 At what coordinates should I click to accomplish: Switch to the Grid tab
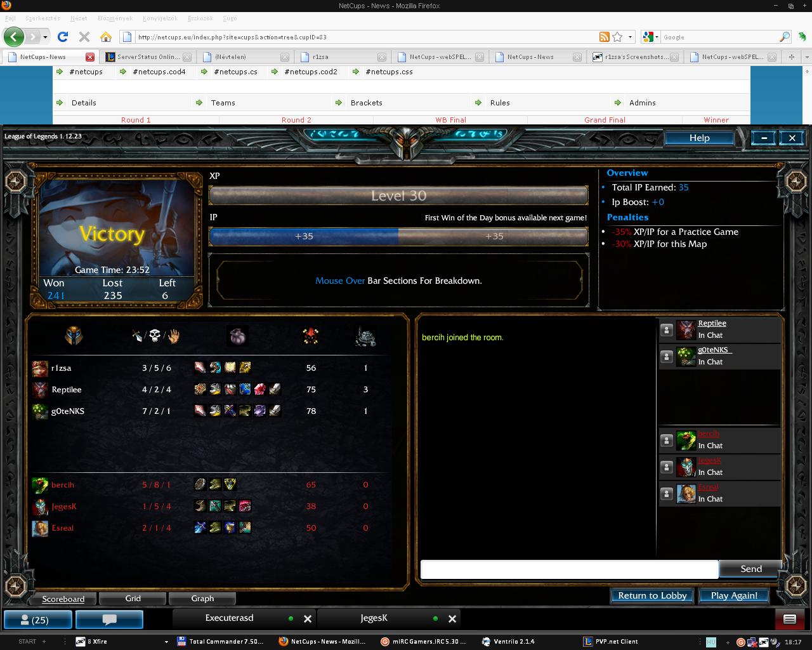[x=133, y=598]
